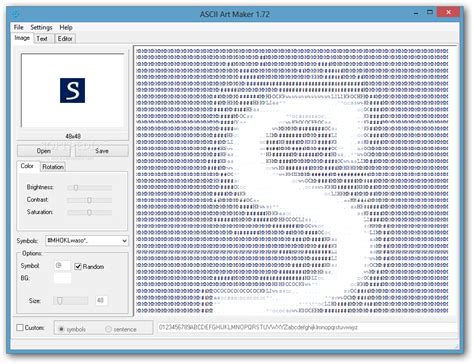
Task: Select the Color sub-tab
Action: (x=27, y=166)
